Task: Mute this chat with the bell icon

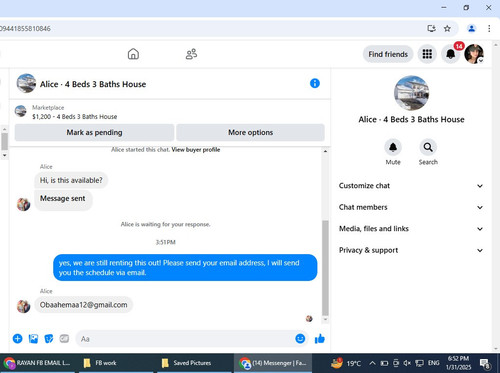Action: point(393,147)
